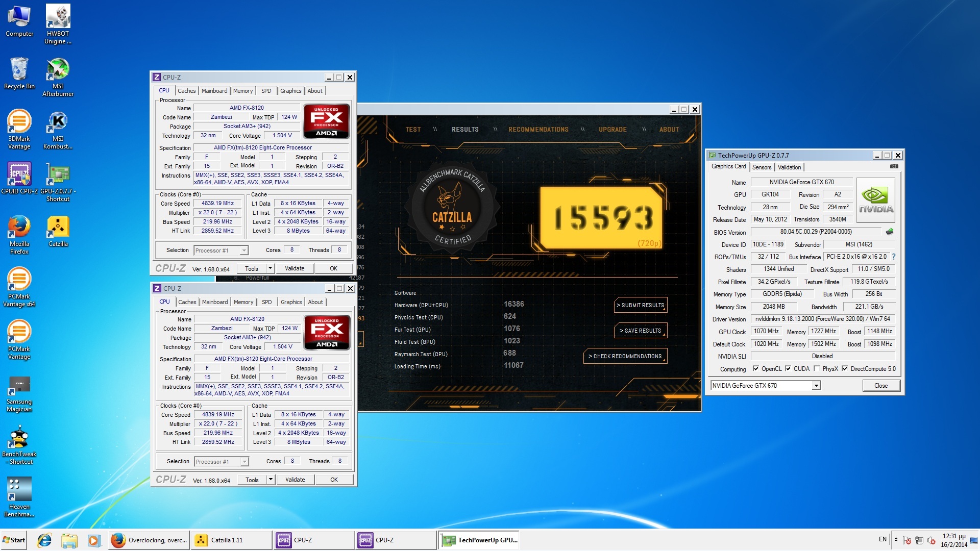This screenshot has height=551, width=980.
Task: Click the Bus Interface question mark
Action: 894,257
